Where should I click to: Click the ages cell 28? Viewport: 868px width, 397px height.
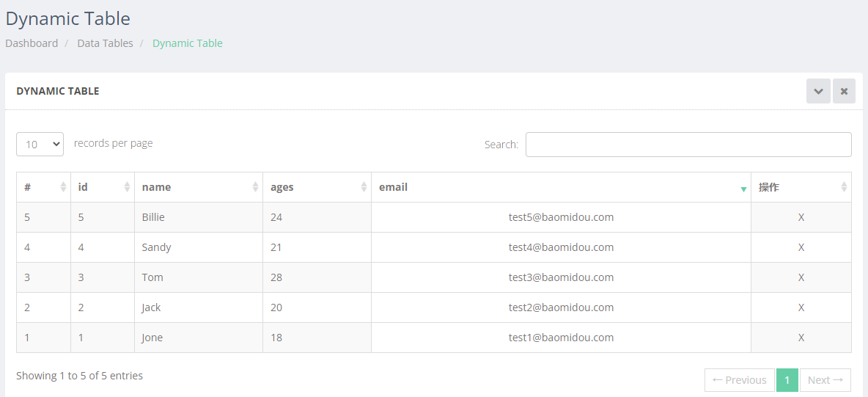coord(317,277)
